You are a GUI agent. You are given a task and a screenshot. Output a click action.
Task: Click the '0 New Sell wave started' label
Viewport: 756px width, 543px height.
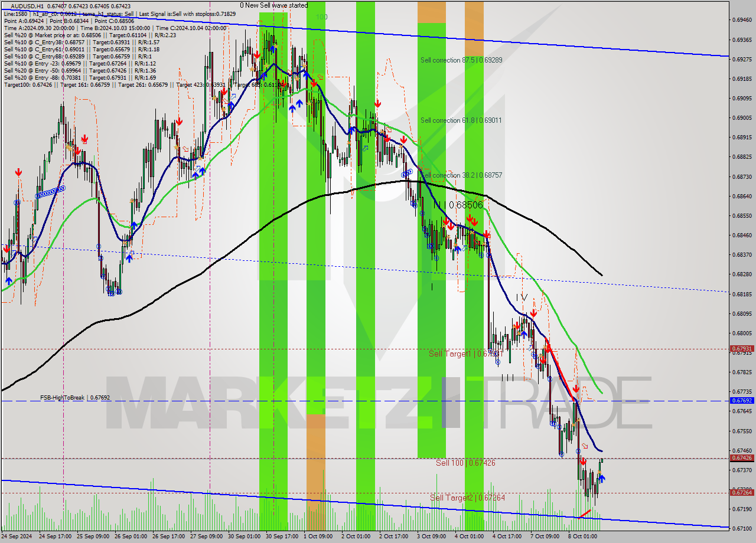coord(273,5)
